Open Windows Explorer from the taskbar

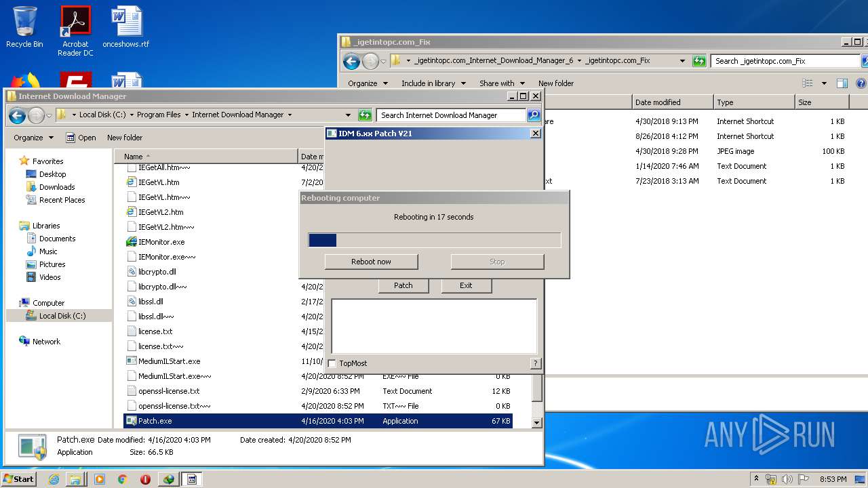pyautogui.click(x=75, y=479)
